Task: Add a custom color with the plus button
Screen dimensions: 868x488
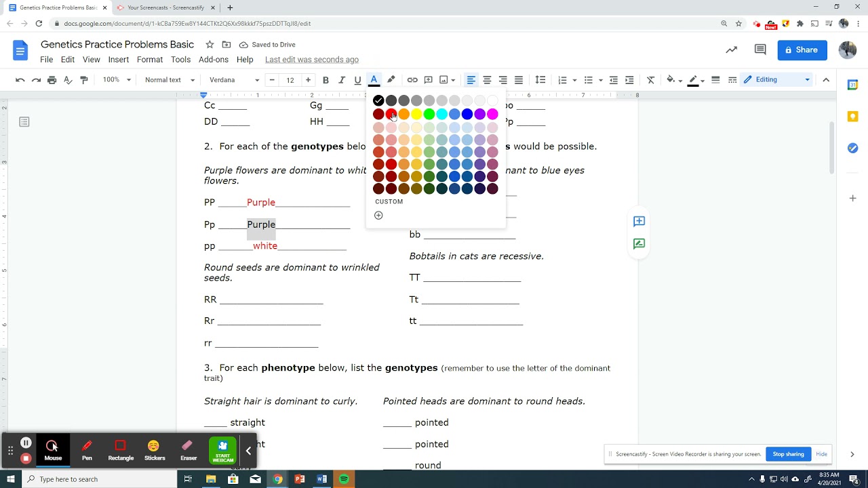Action: click(378, 216)
